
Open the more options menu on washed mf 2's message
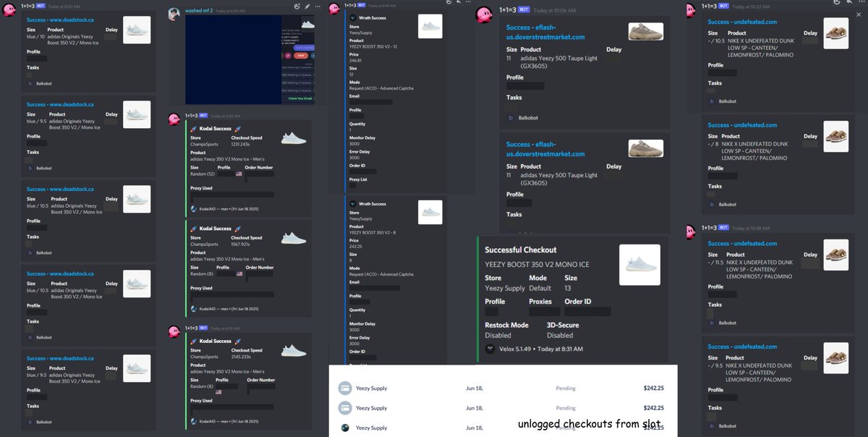[x=317, y=5]
